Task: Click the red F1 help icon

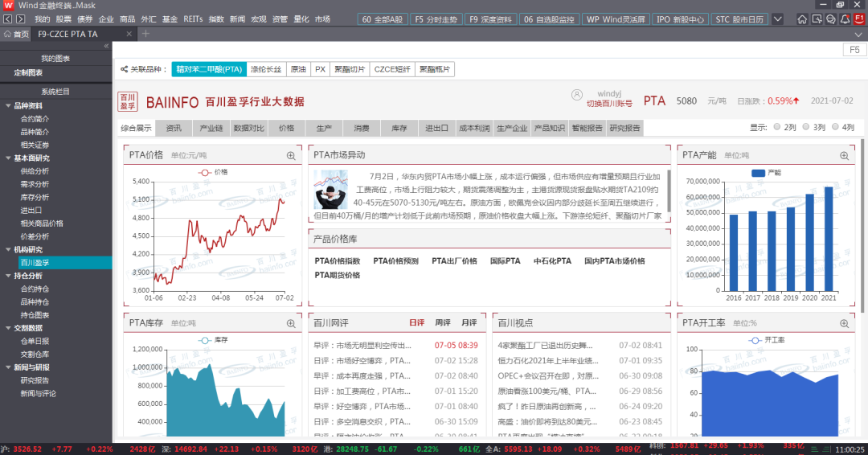Action: (x=860, y=18)
